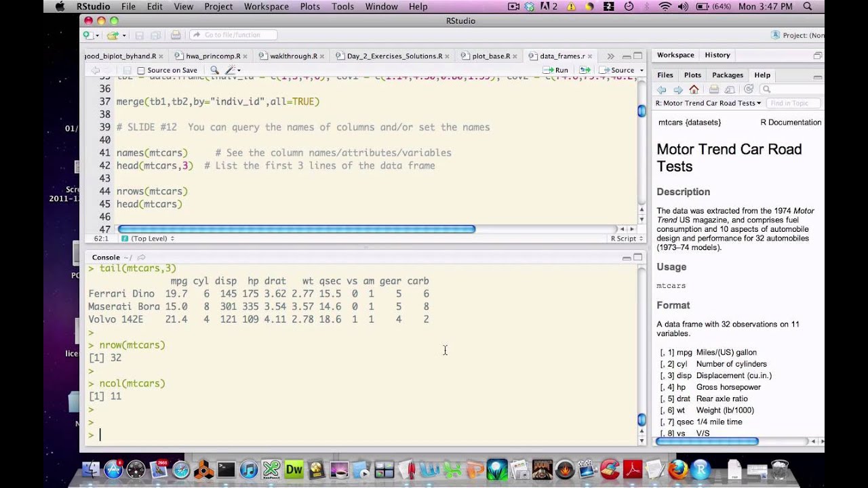The width and height of the screenshot is (868, 488).
Task: Click the Spotlight search icon in the menu bar
Action: click(807, 7)
